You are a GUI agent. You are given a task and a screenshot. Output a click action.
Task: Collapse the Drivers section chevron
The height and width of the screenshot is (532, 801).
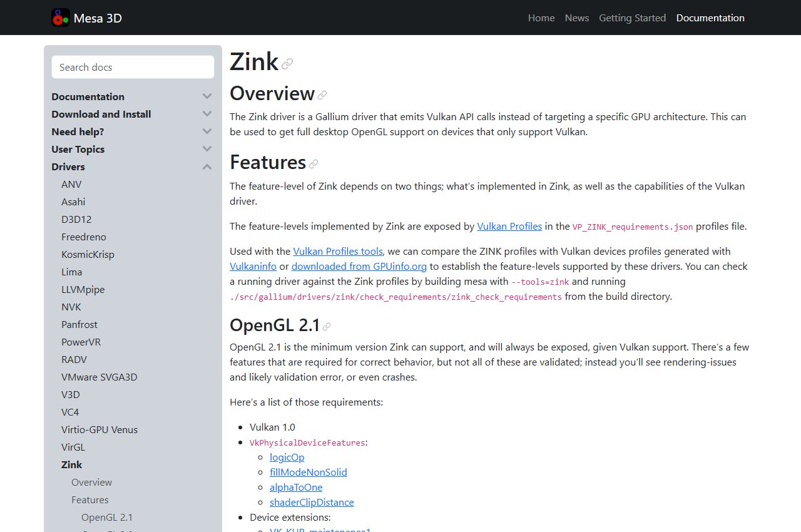[207, 166]
